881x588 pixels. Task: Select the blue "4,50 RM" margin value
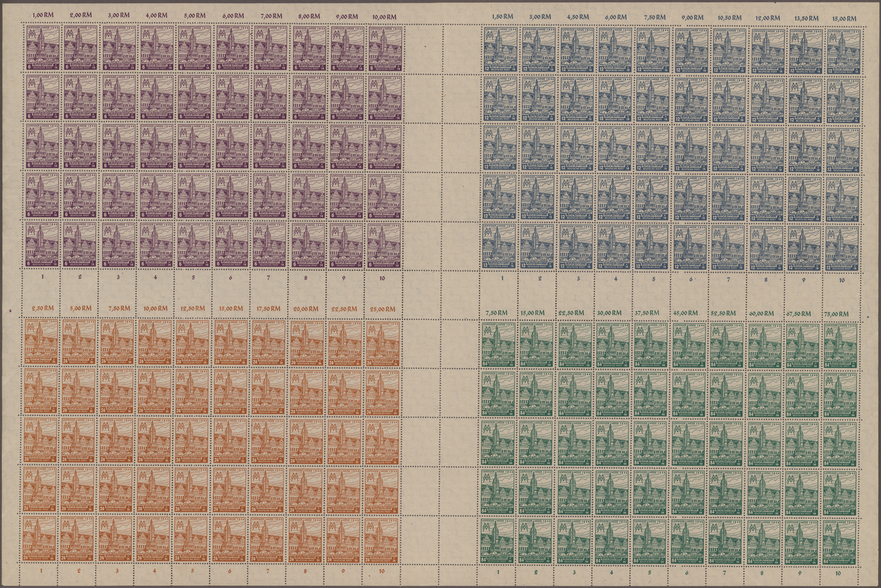(x=578, y=17)
